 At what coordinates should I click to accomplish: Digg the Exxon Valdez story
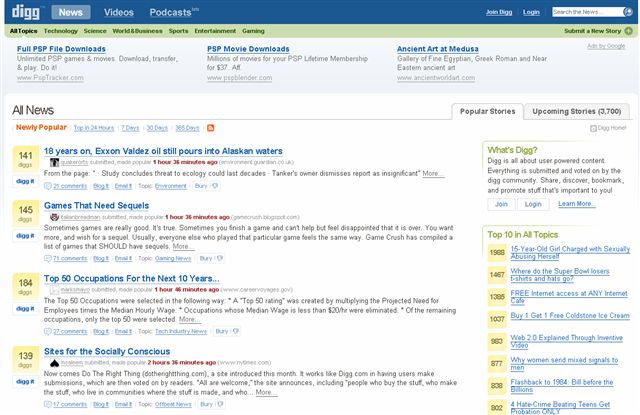(x=25, y=181)
